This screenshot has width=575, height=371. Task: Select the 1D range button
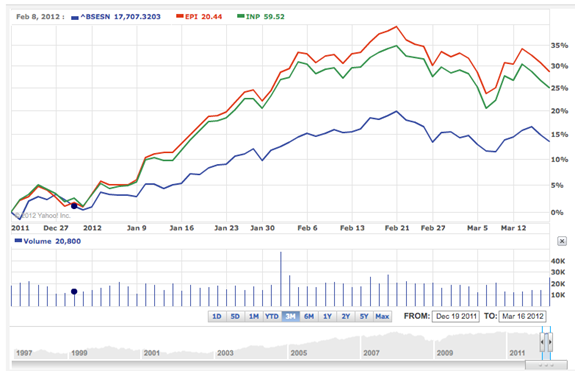point(217,316)
